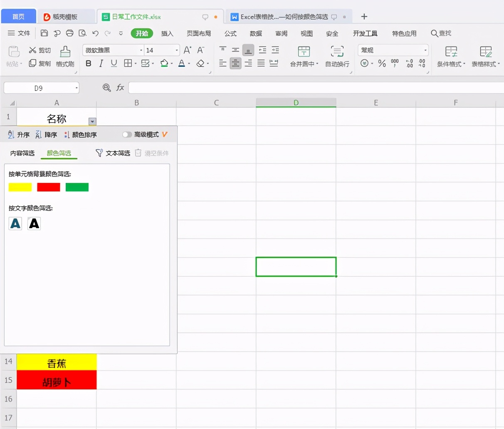The height and width of the screenshot is (429, 504).
Task: Click Auto Wrap (自动换行) button
Action: point(337,57)
